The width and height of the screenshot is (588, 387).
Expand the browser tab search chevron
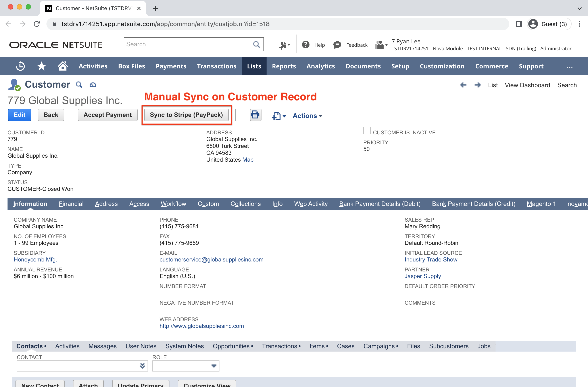pyautogui.click(x=579, y=8)
